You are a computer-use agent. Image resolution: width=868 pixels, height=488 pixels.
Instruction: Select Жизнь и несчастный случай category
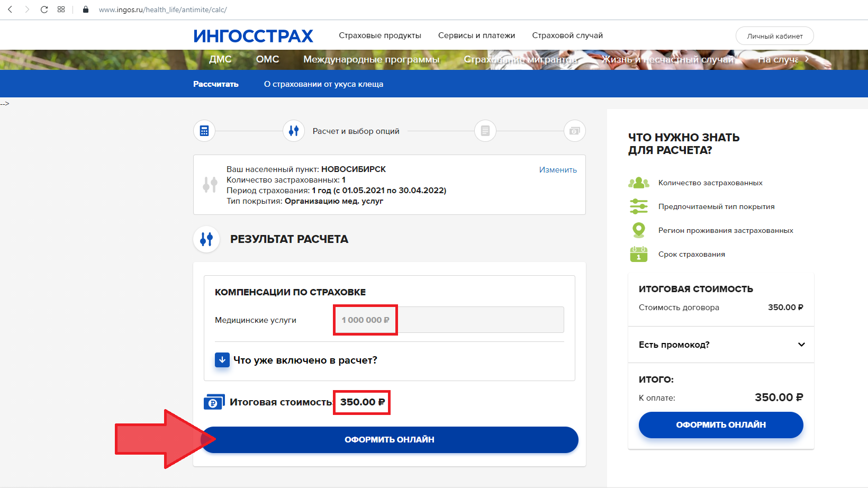point(668,59)
